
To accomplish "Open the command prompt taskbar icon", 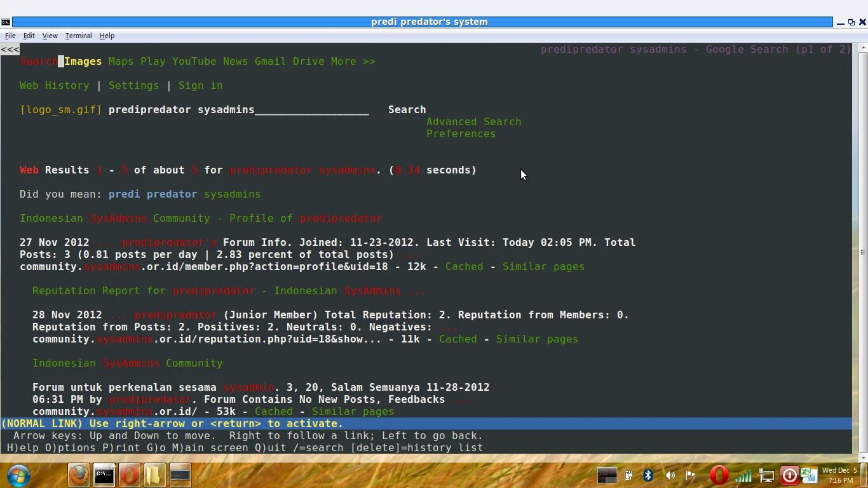I will [x=104, y=475].
